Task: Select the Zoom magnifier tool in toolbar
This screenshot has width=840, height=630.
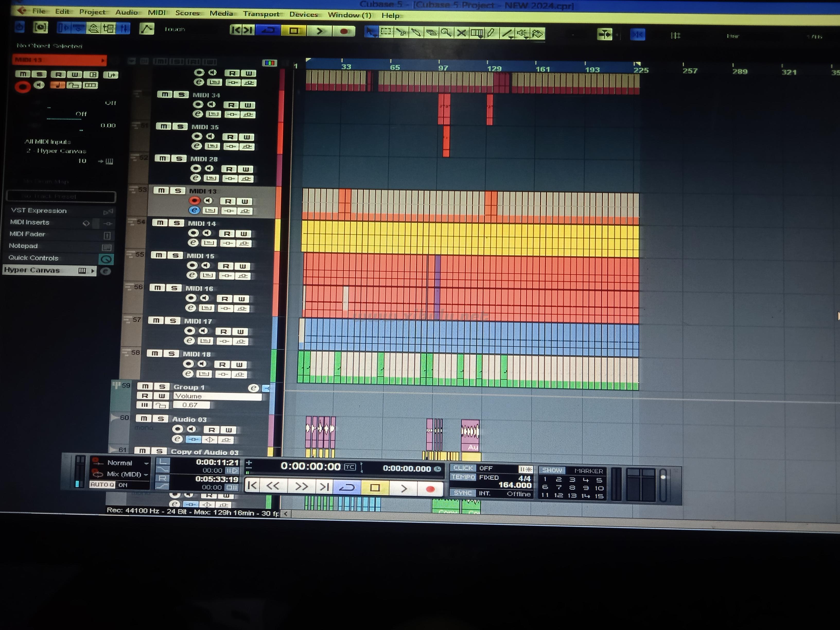Action: point(446,33)
